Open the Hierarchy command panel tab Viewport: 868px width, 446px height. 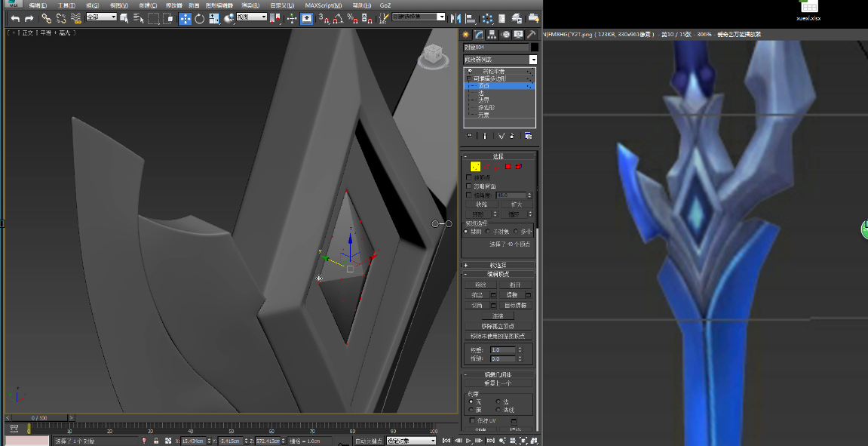(x=492, y=35)
